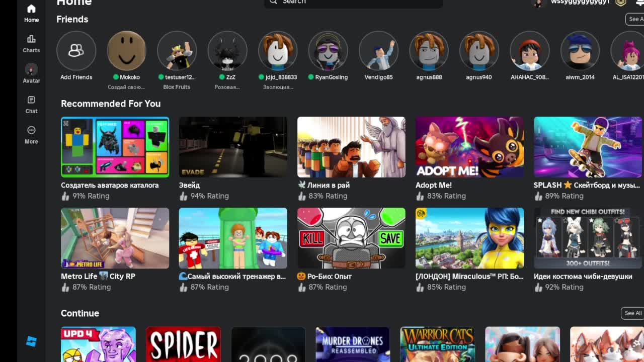The width and height of the screenshot is (644, 362).
Task: Open the More sidebar menu
Action: click(x=31, y=130)
